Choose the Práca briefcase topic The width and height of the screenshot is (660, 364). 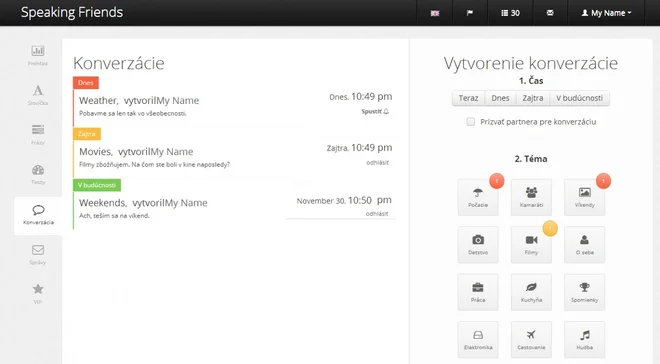click(x=478, y=292)
